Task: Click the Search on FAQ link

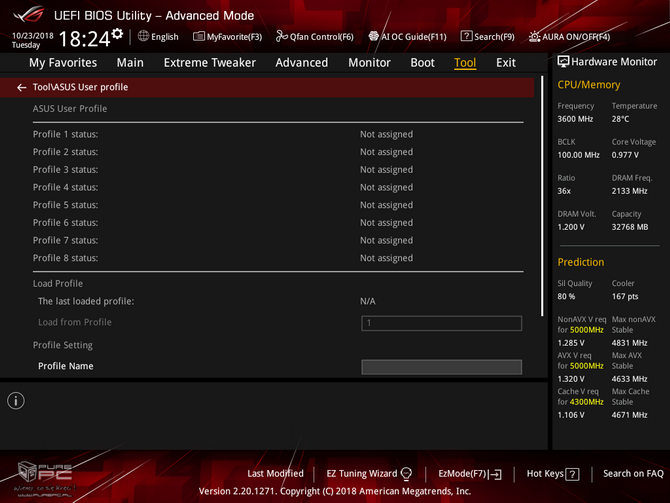Action: point(633,474)
